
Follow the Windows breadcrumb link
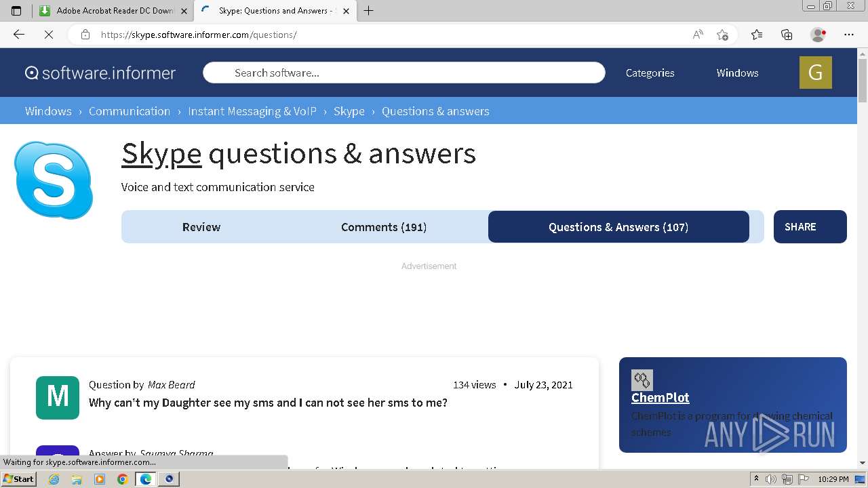click(x=48, y=111)
